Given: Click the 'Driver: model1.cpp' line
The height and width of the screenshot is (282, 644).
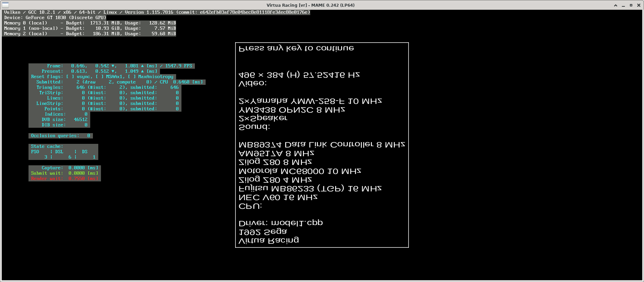Looking at the screenshot, I should tap(280, 223).
